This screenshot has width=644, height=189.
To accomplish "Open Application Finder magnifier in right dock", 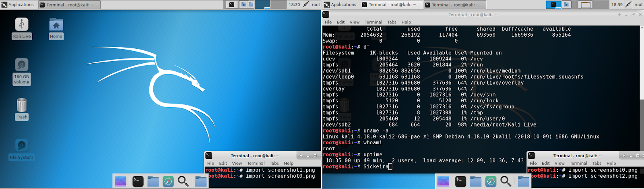I will click(x=506, y=181).
